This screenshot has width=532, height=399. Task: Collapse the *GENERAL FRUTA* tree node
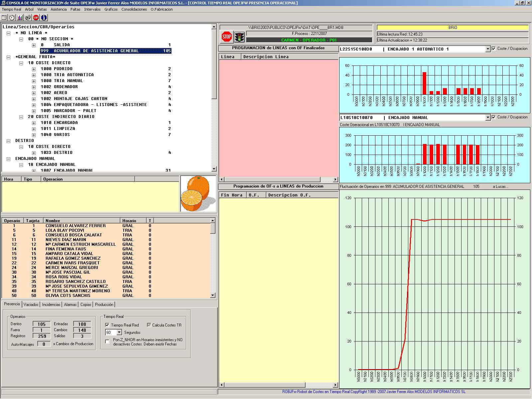pyautogui.click(x=9, y=57)
